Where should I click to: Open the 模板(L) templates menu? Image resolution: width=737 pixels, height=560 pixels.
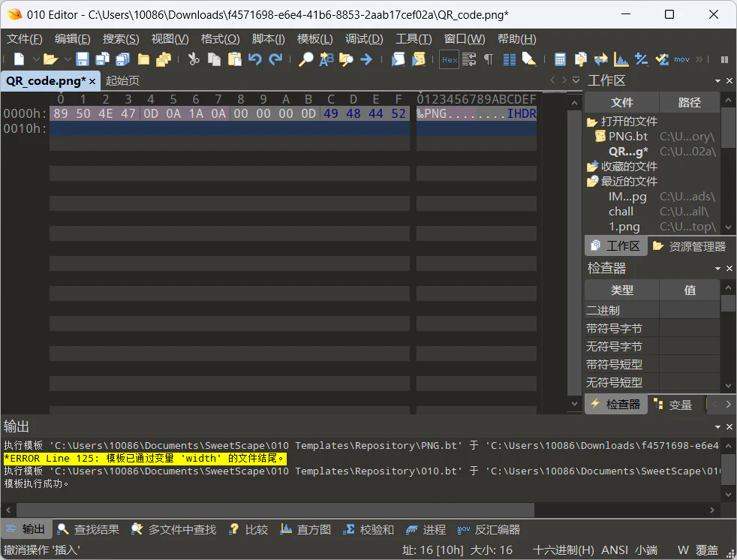(x=314, y=39)
